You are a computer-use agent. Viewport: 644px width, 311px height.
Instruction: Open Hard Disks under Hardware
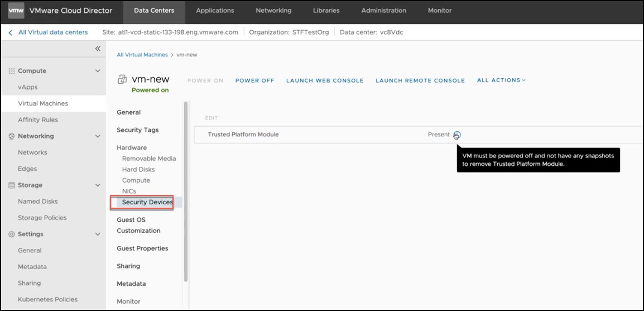(x=138, y=169)
